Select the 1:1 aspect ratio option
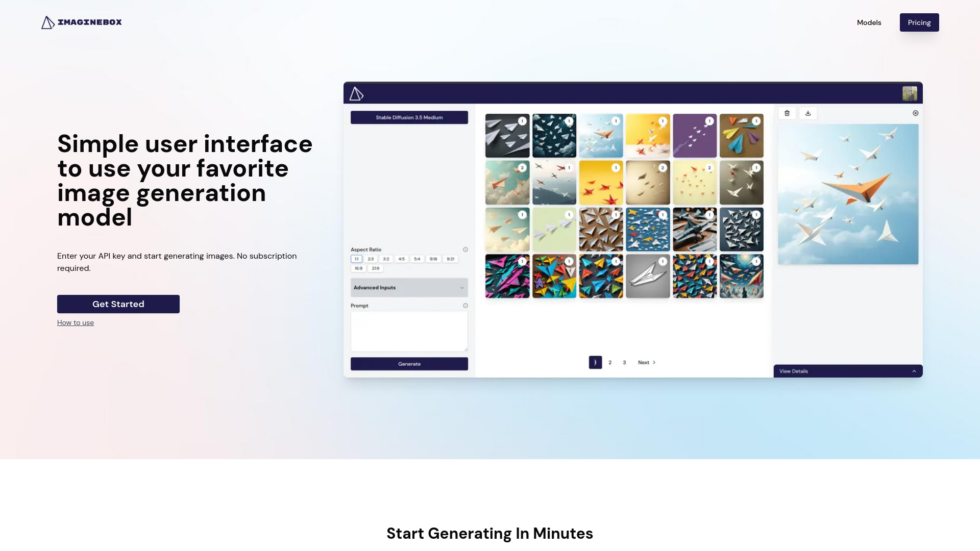The height and width of the screenshot is (551, 980). click(357, 258)
